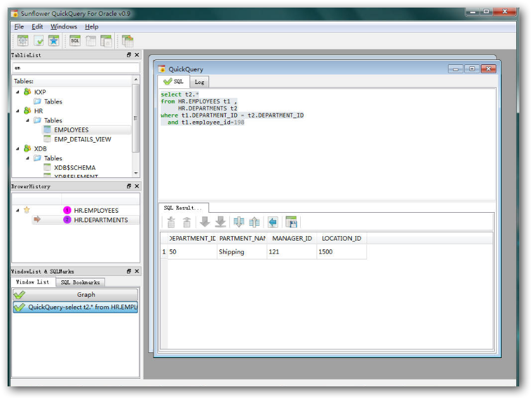Activate the Graph window button

pos(75,294)
